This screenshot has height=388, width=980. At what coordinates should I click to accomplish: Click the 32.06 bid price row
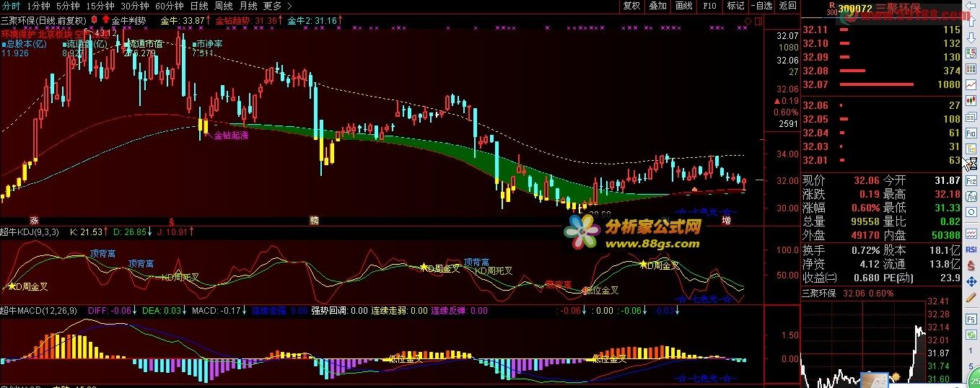882,105
